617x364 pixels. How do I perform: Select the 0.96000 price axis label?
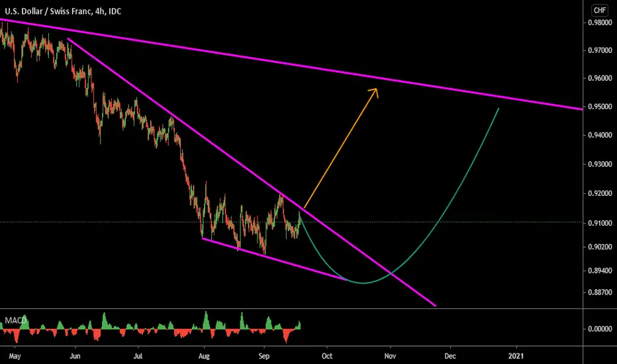(x=600, y=78)
